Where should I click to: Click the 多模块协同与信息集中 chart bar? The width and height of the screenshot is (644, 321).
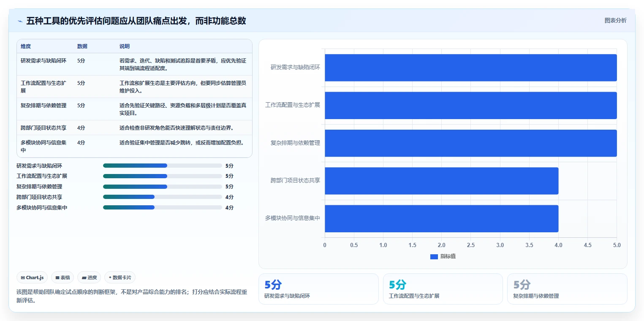pyautogui.click(x=441, y=218)
